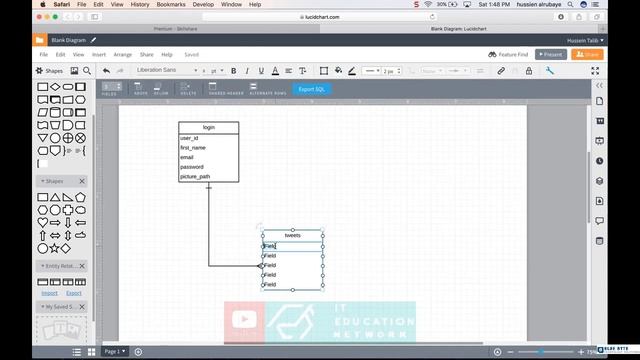Lock the selected shape
This screenshot has width=640, height=360.
click(529, 71)
